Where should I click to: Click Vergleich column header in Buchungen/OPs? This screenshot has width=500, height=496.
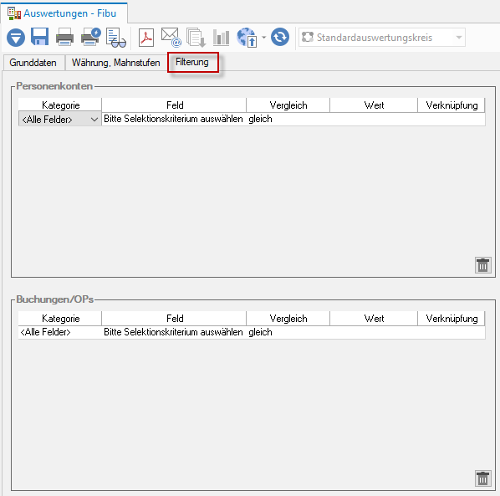(x=288, y=319)
